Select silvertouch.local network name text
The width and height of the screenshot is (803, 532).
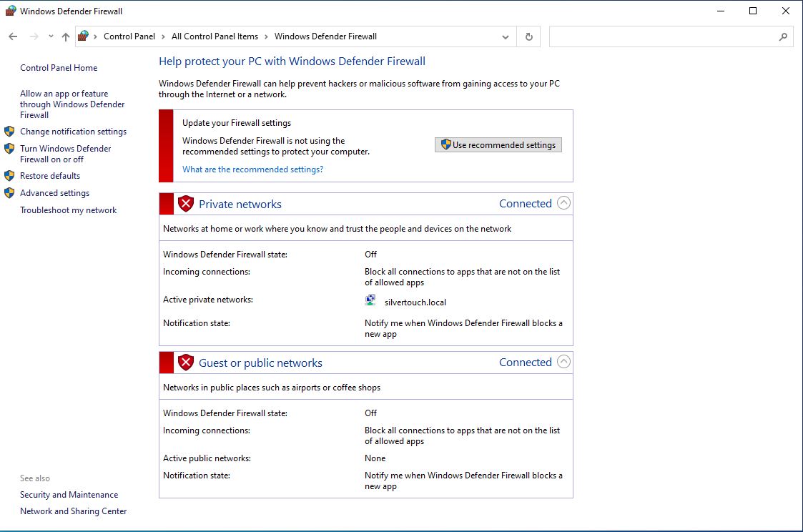click(415, 302)
